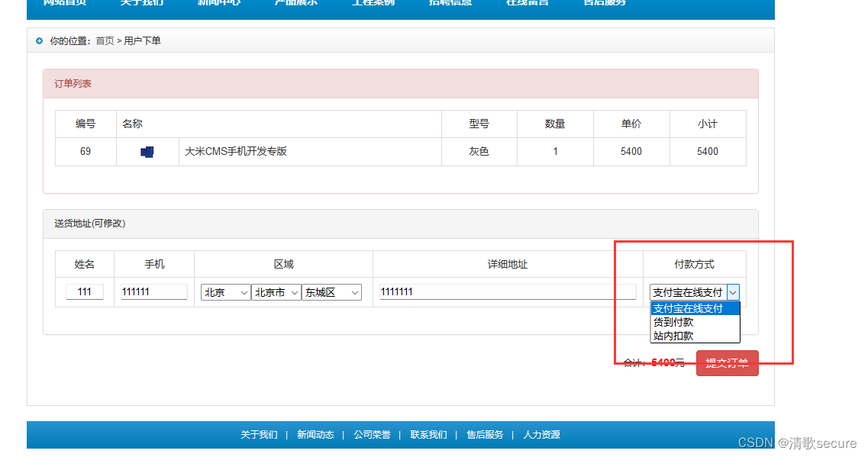Open the province dropdown showing 北京
Viewport: 868px width, 457px height.
[x=225, y=291]
